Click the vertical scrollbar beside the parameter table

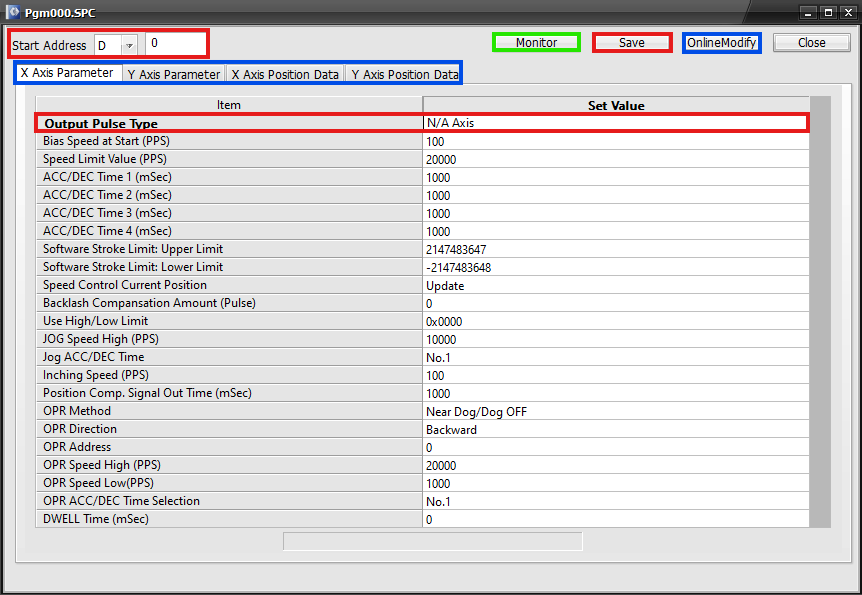coord(820,310)
